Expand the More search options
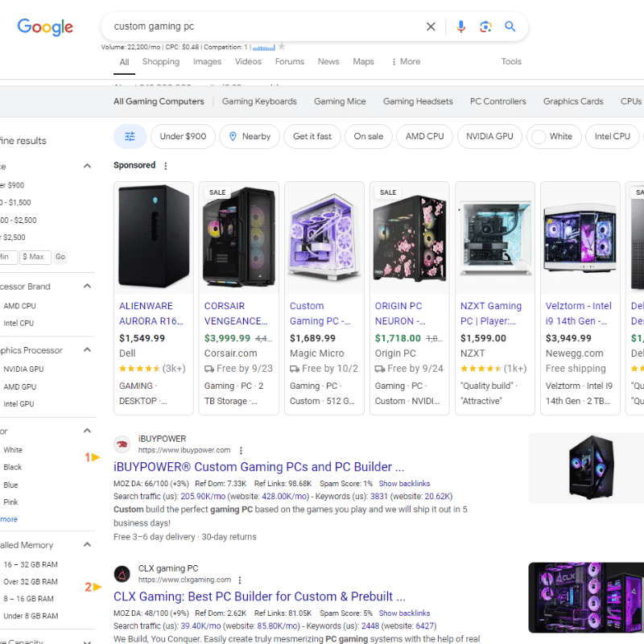Screen dimensions: 644x644 [x=406, y=62]
